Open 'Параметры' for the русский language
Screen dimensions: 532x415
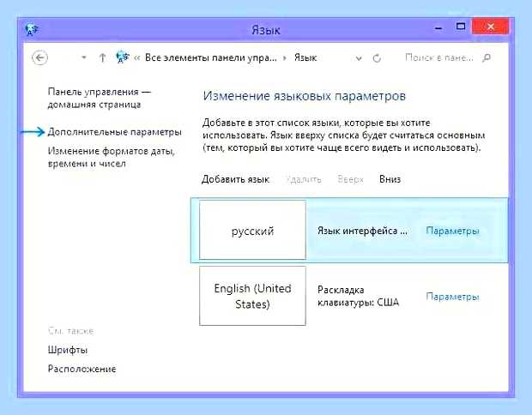tap(452, 231)
